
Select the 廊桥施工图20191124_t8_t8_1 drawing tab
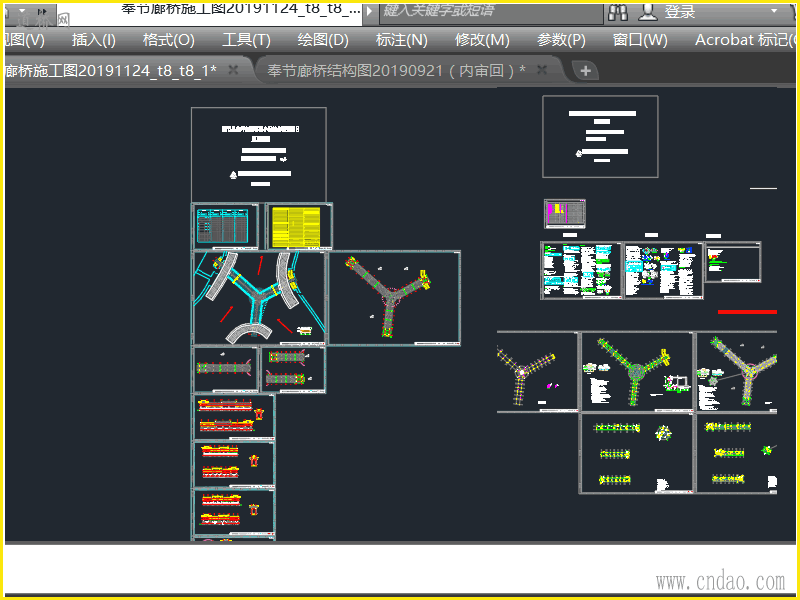pyautogui.click(x=110, y=70)
